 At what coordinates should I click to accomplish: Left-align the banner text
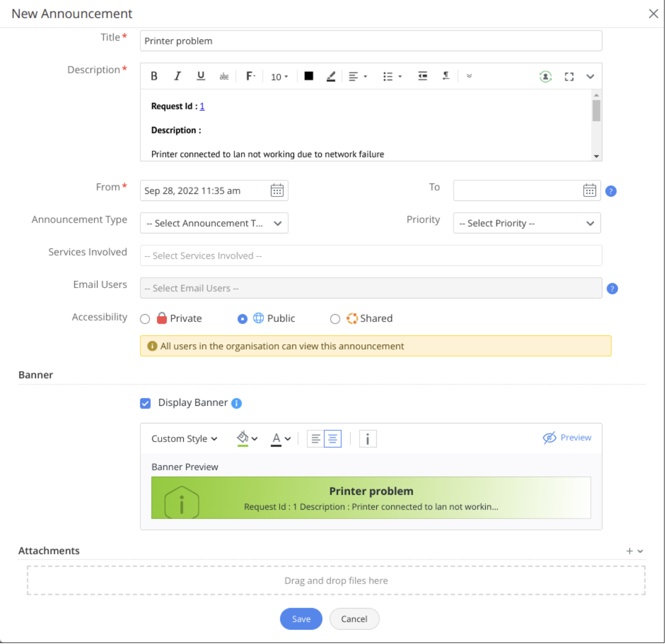pyautogui.click(x=316, y=439)
